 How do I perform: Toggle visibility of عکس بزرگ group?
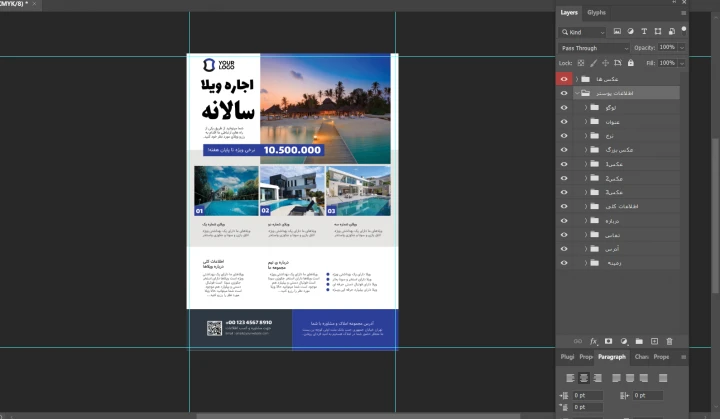pos(564,150)
